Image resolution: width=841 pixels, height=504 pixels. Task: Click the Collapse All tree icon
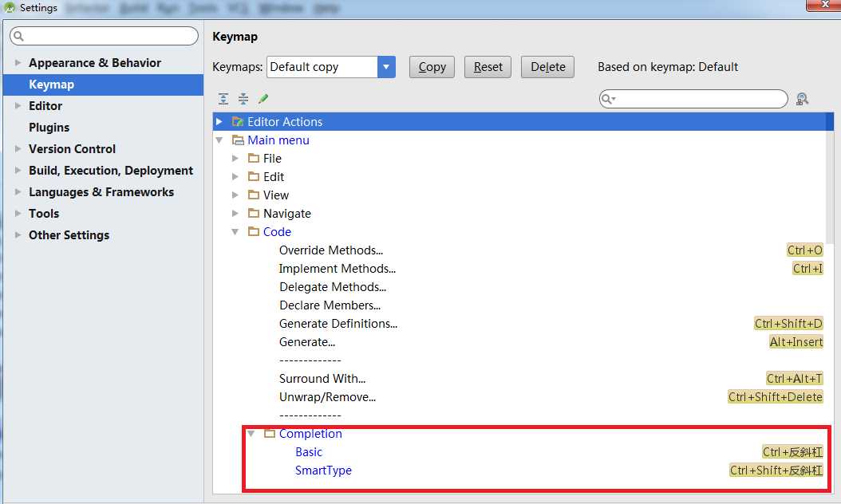[x=243, y=99]
